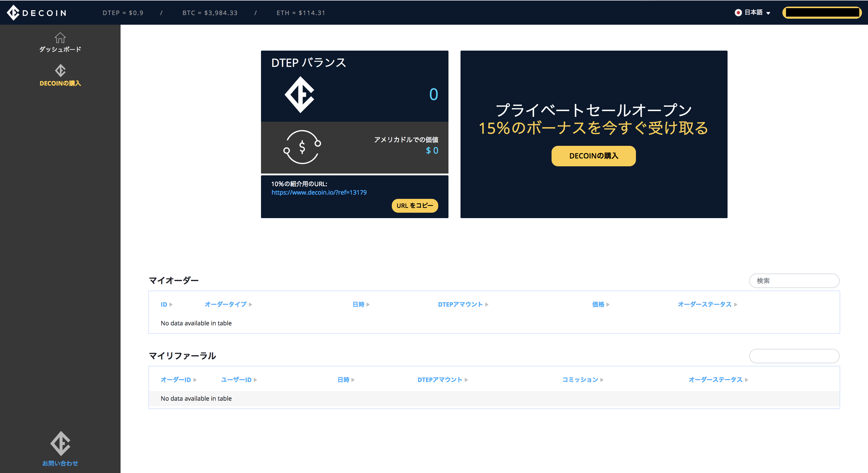Select the DECOINの購入 sidebar diamond icon
Screen dimensions: 868x473
point(60,70)
